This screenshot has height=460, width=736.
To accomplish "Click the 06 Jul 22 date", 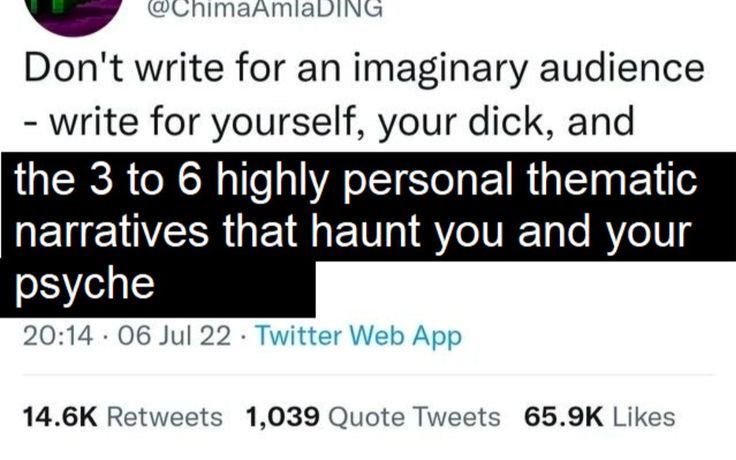I will 174,336.
